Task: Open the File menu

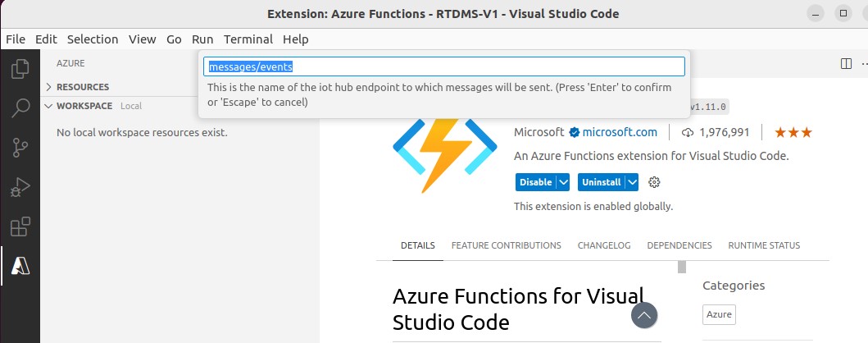Action: click(x=16, y=39)
